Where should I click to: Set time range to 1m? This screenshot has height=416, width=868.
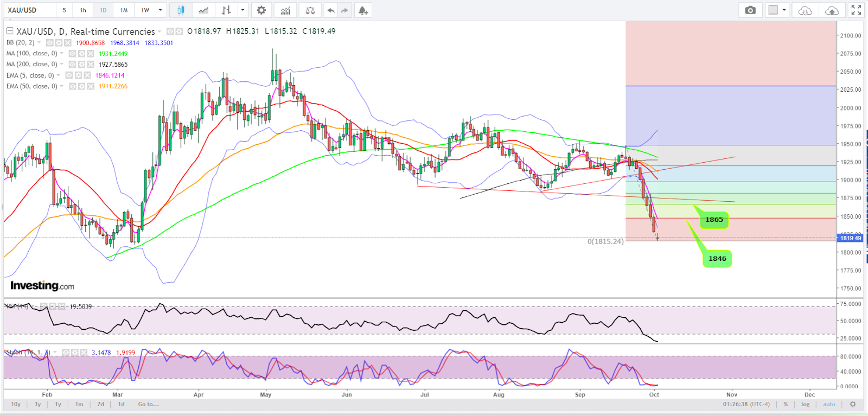[79, 404]
